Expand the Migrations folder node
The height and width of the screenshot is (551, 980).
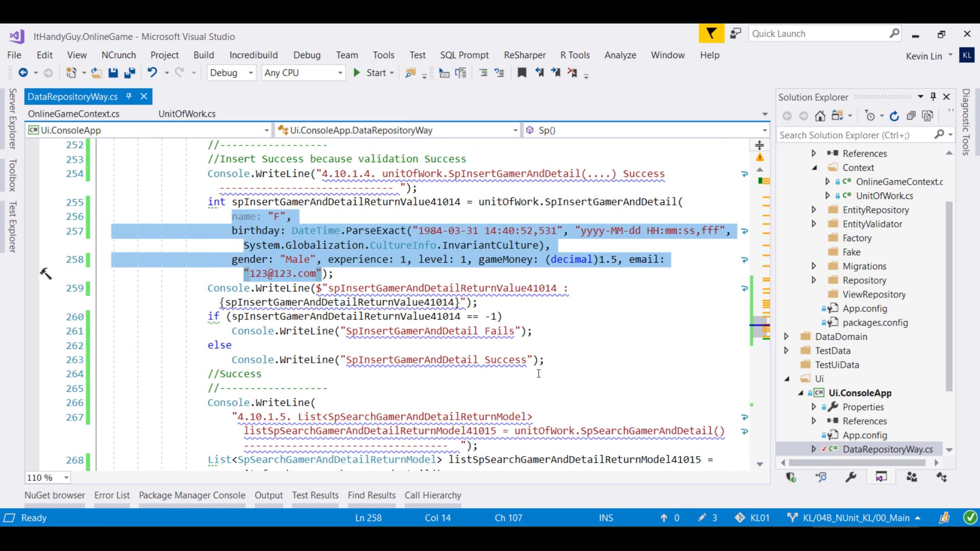coord(814,266)
